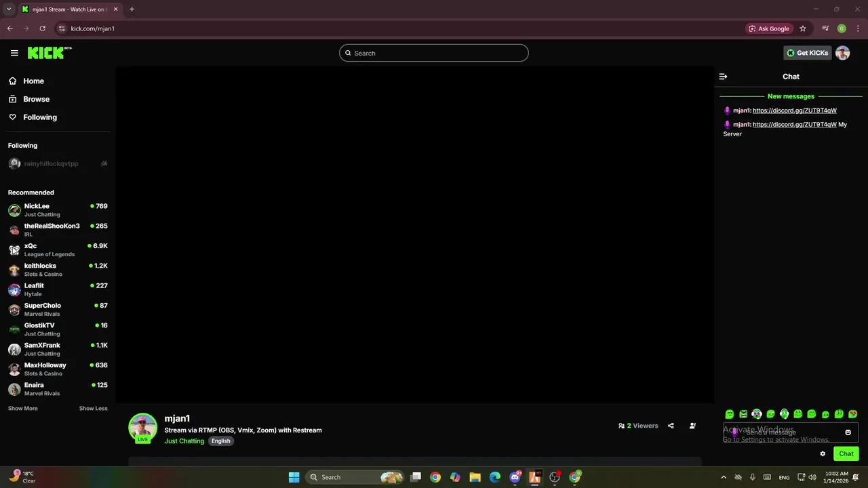The width and height of the screenshot is (868, 488).
Task: Open the user profile avatar menu
Action: (843, 53)
